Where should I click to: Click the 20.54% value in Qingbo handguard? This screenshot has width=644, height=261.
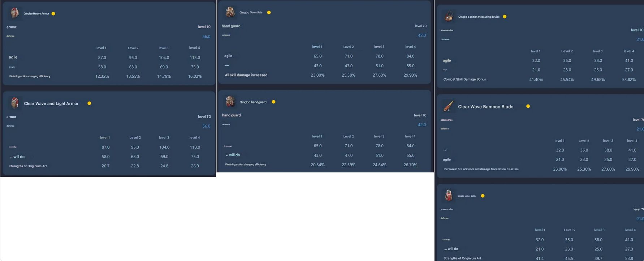[317, 165]
